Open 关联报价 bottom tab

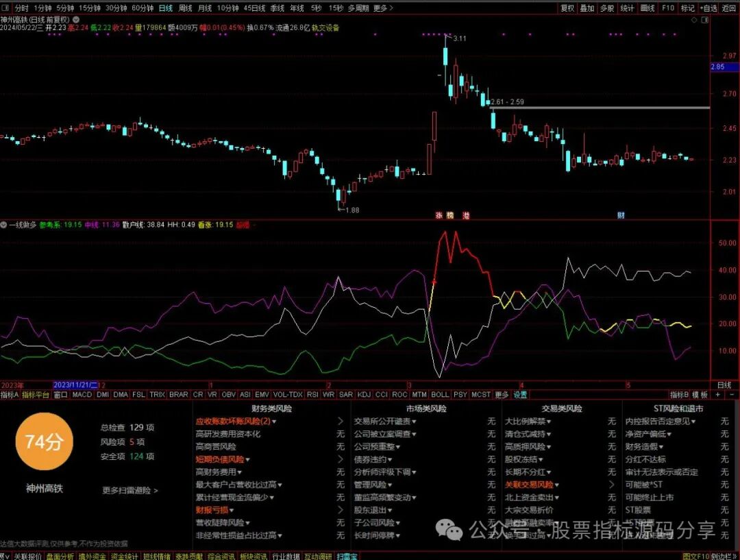point(28,556)
